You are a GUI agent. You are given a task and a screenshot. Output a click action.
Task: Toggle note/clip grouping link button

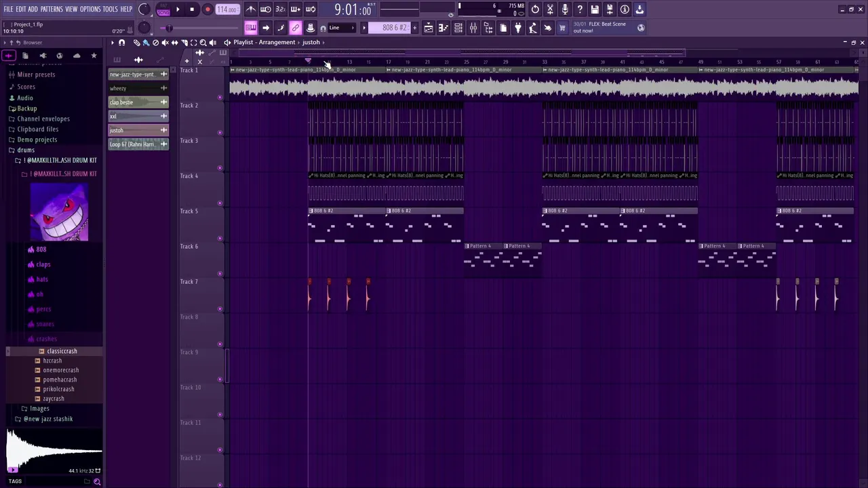pos(296,28)
